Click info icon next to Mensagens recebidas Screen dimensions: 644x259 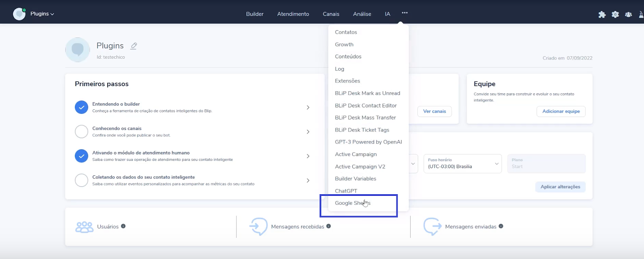(328, 226)
